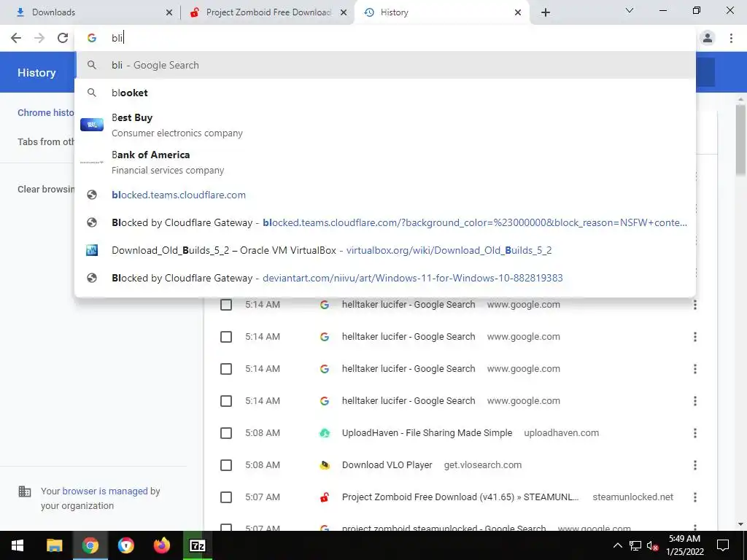
Task: Choose the 'bli - Google Search' suggestion
Action: tap(385, 65)
